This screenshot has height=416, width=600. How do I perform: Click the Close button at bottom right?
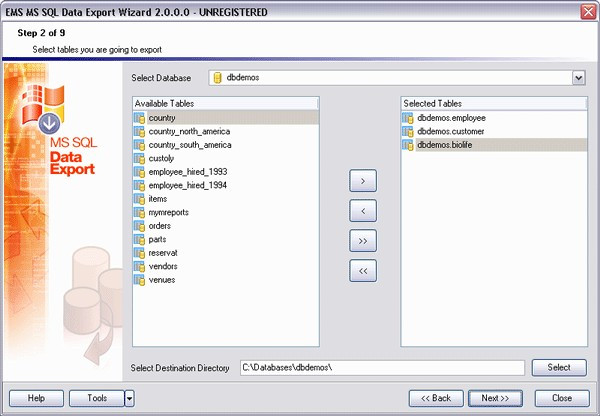tap(562, 398)
